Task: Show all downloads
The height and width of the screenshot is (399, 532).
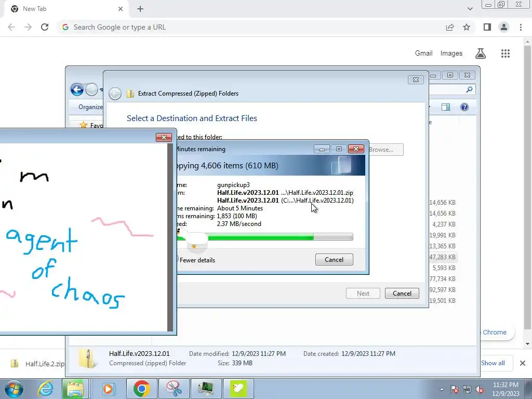Action: 493,363
